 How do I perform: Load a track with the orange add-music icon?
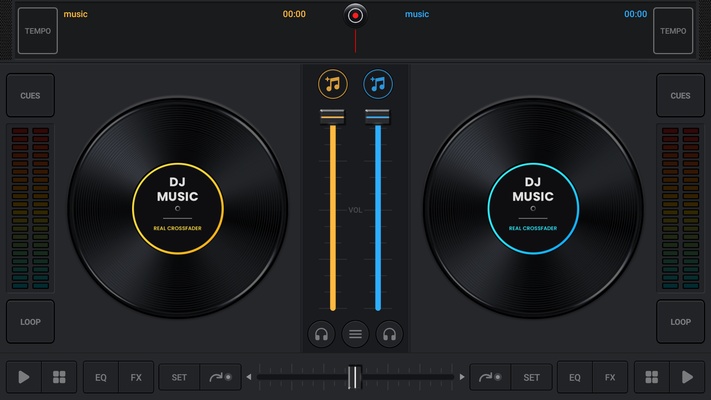coord(333,84)
